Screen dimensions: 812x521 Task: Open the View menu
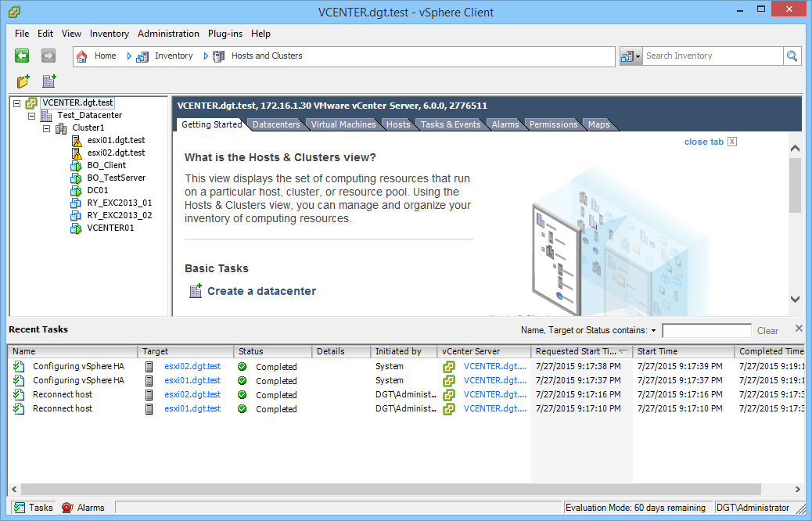[71, 34]
